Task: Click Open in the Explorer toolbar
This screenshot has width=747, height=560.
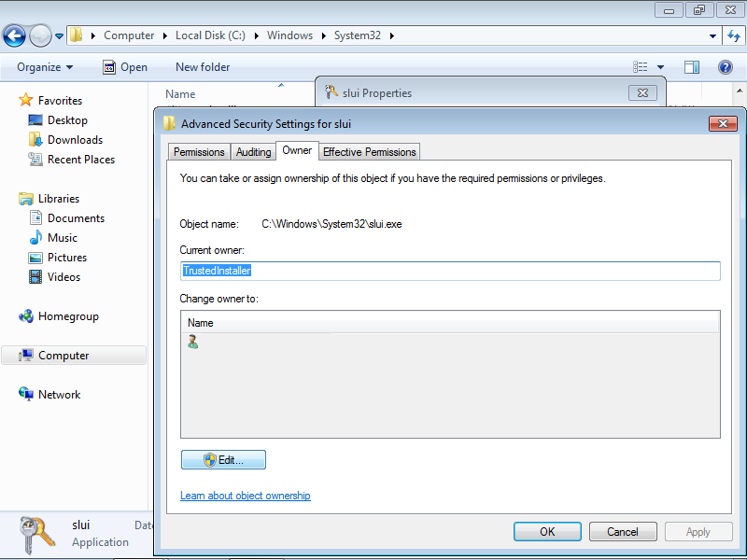Action: pos(125,67)
